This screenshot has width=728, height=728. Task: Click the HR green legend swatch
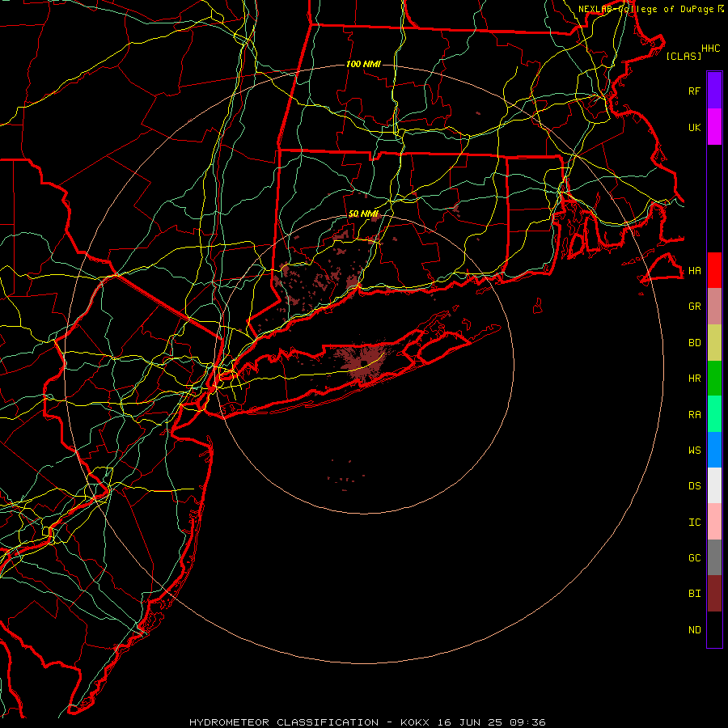714,378
